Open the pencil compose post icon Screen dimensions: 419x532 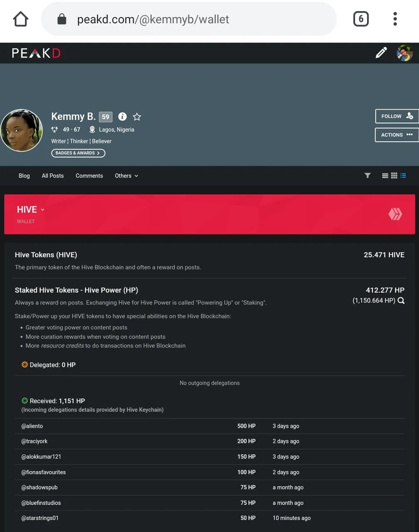point(381,53)
